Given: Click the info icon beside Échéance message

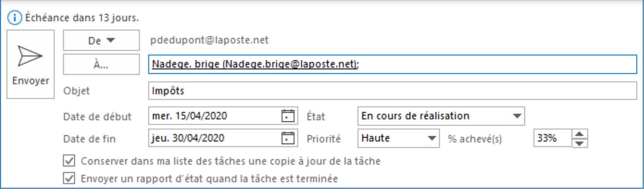Looking at the screenshot, I should click(15, 18).
